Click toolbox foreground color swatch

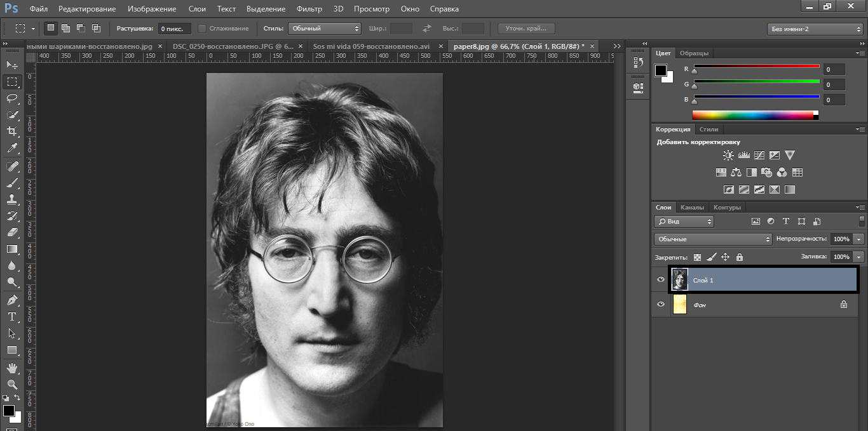pyautogui.click(x=8, y=410)
